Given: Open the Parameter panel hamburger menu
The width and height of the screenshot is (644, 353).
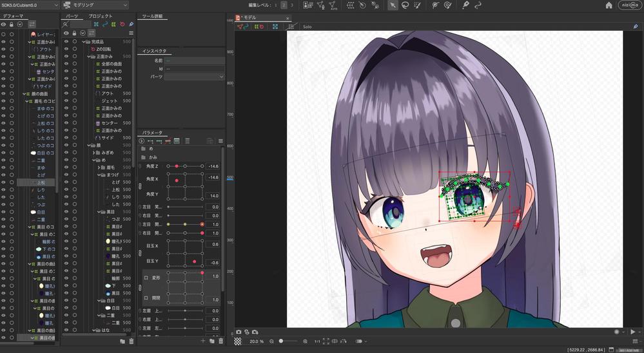Looking at the screenshot, I should point(220,141).
